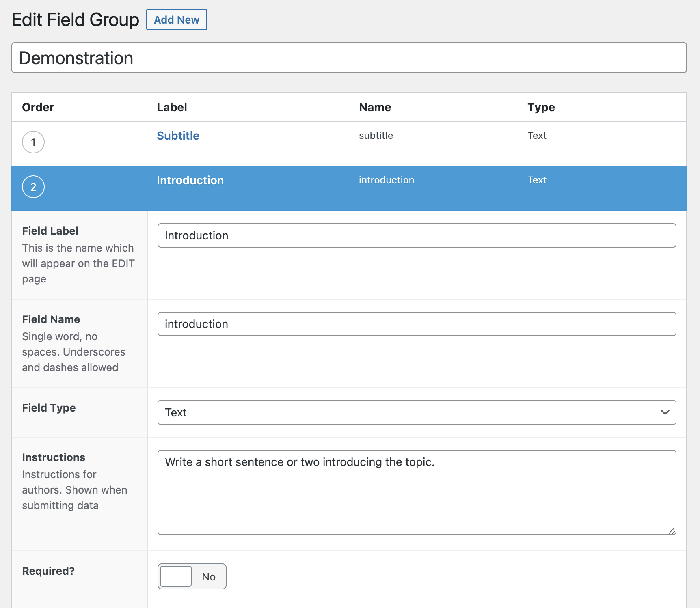Open the Field Type dropdown chevron
The height and width of the screenshot is (608, 700).
click(x=665, y=412)
